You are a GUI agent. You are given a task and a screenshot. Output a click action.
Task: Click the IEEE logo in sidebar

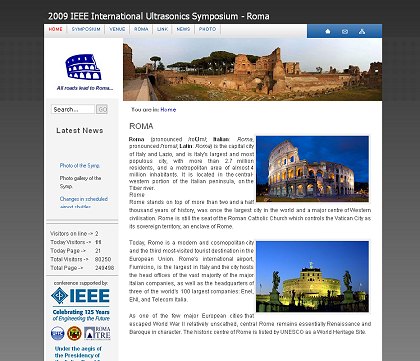(x=80, y=296)
